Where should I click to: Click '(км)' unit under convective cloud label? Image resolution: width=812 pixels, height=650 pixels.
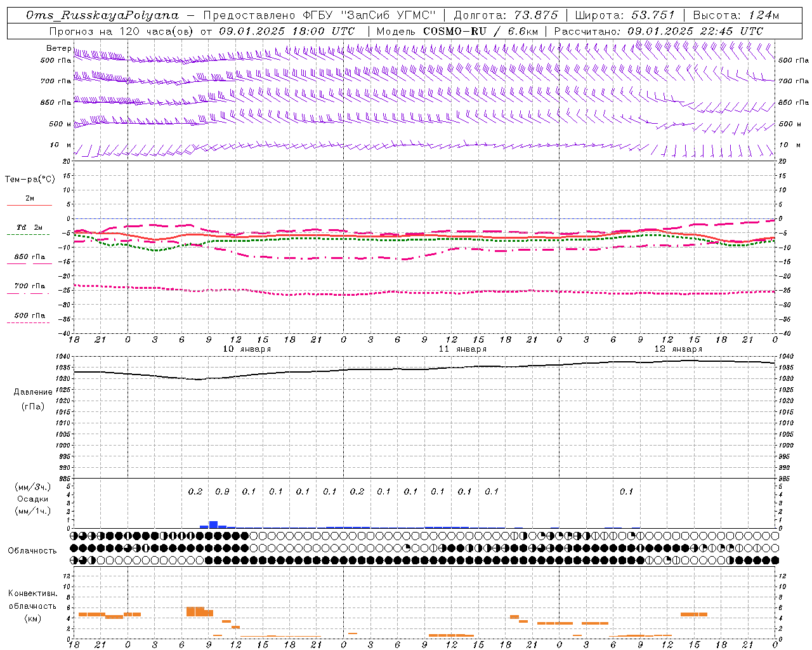(33, 619)
